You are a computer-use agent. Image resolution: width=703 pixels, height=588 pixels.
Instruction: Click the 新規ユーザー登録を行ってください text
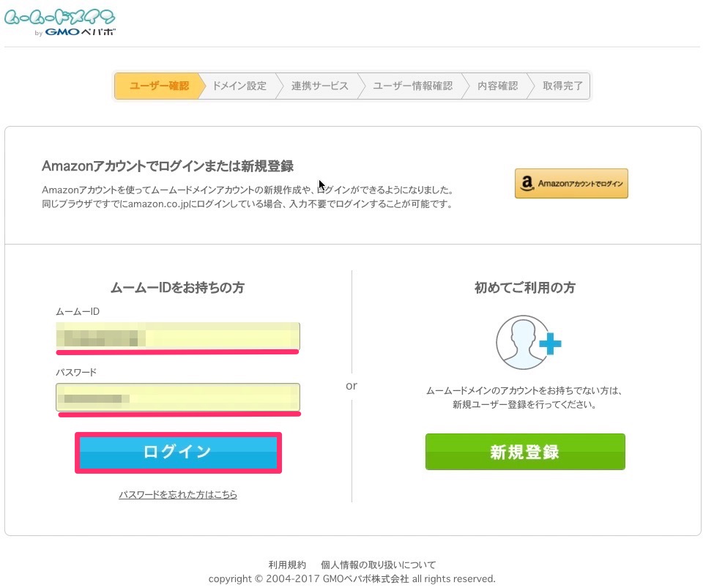click(x=524, y=405)
